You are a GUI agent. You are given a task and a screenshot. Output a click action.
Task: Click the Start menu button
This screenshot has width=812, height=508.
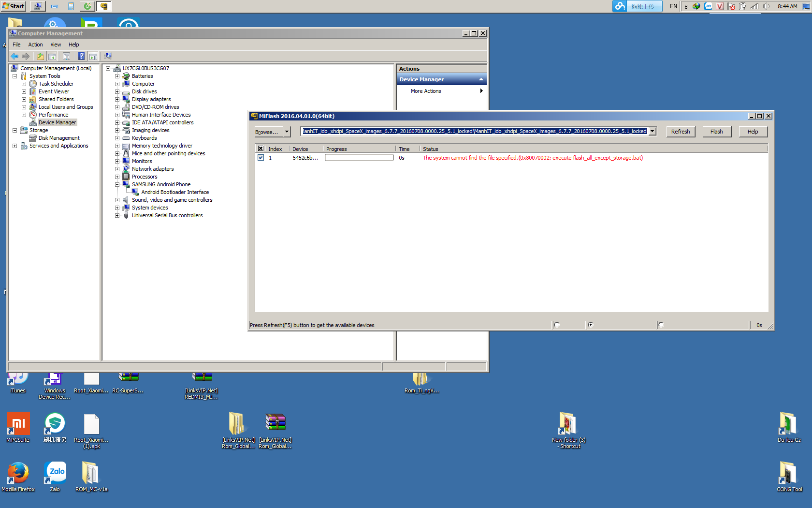point(13,6)
